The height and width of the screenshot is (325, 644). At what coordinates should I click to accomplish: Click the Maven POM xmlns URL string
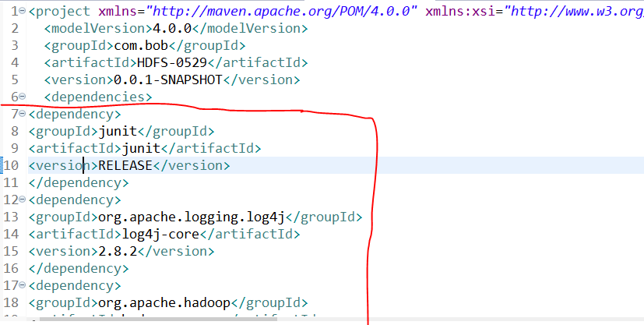click(x=282, y=11)
